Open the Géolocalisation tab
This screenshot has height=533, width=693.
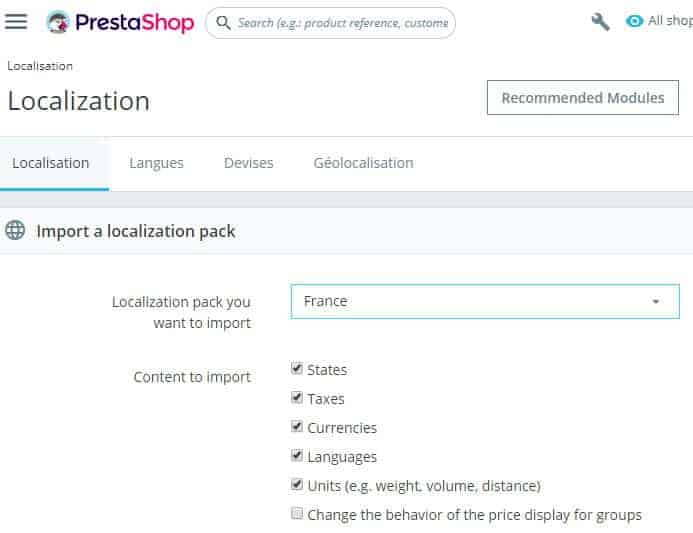point(363,163)
